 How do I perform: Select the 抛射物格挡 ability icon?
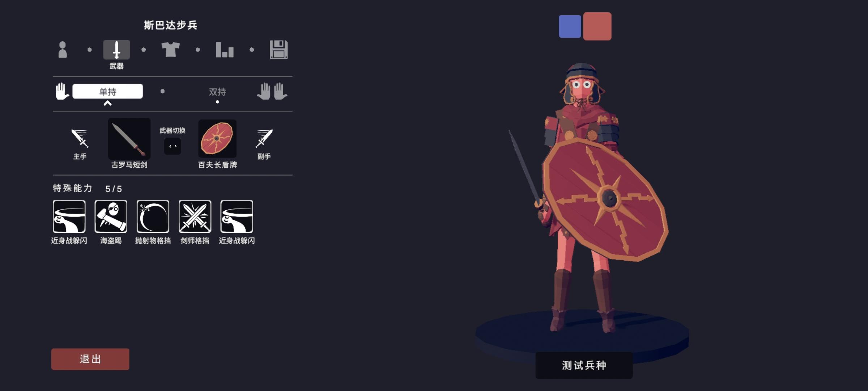coord(153,216)
